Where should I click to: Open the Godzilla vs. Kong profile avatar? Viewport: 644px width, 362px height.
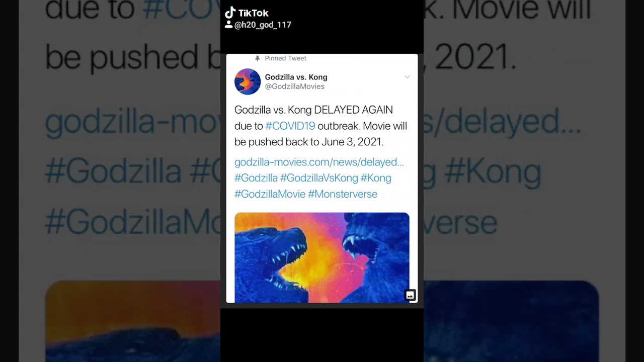pyautogui.click(x=248, y=81)
